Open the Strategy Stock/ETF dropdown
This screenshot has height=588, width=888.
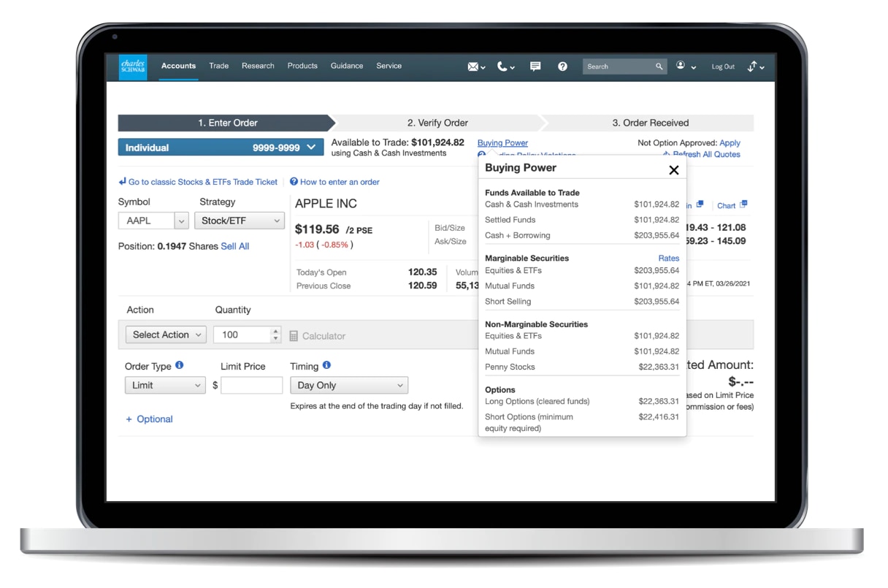239,221
